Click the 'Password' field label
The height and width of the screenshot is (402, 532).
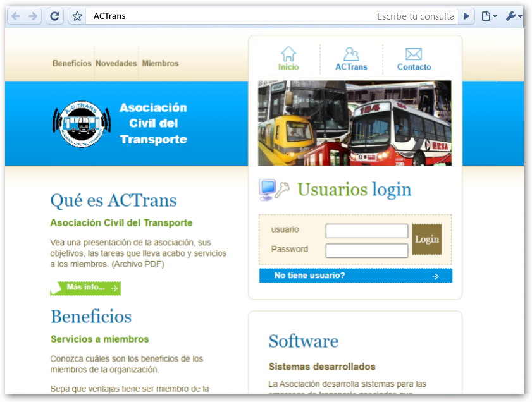coord(290,249)
